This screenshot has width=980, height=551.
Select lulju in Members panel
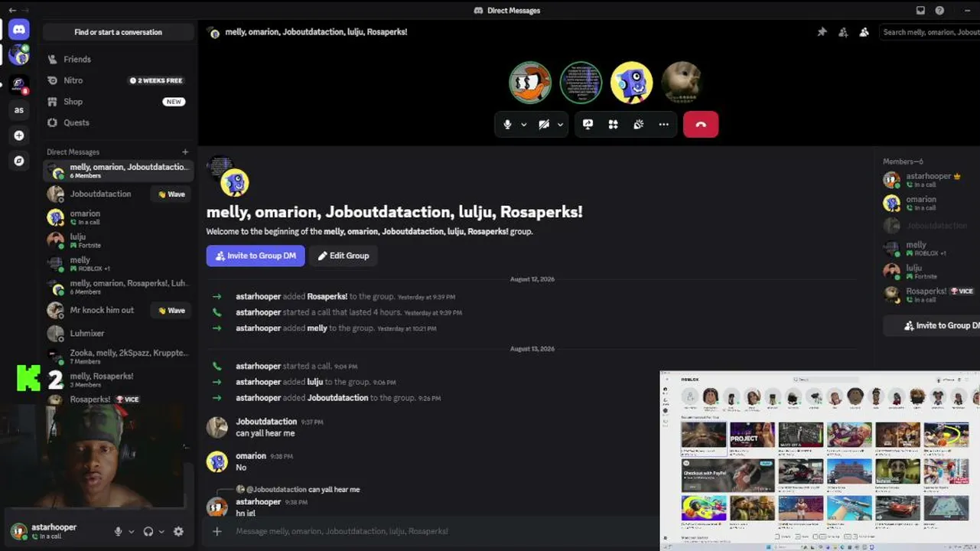pos(930,272)
